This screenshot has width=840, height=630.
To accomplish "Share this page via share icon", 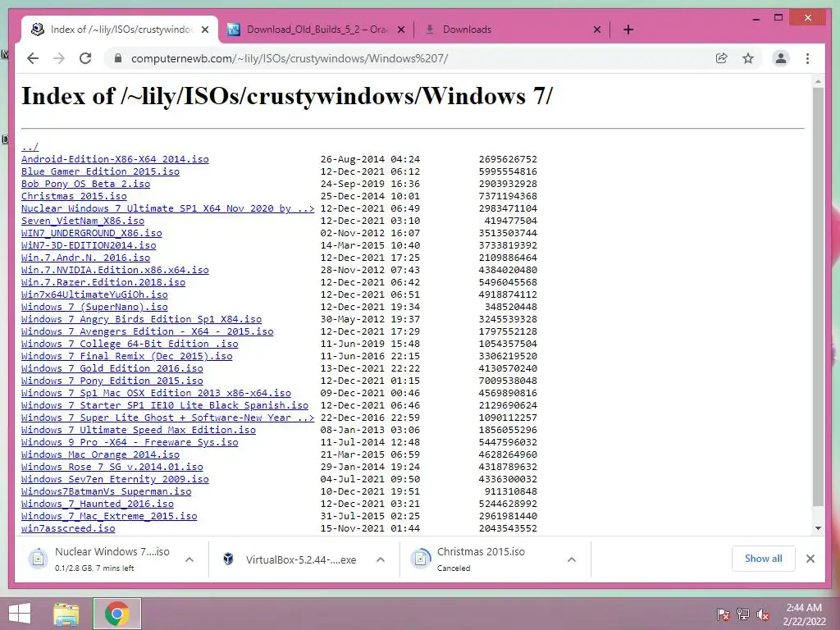I will pos(722,58).
